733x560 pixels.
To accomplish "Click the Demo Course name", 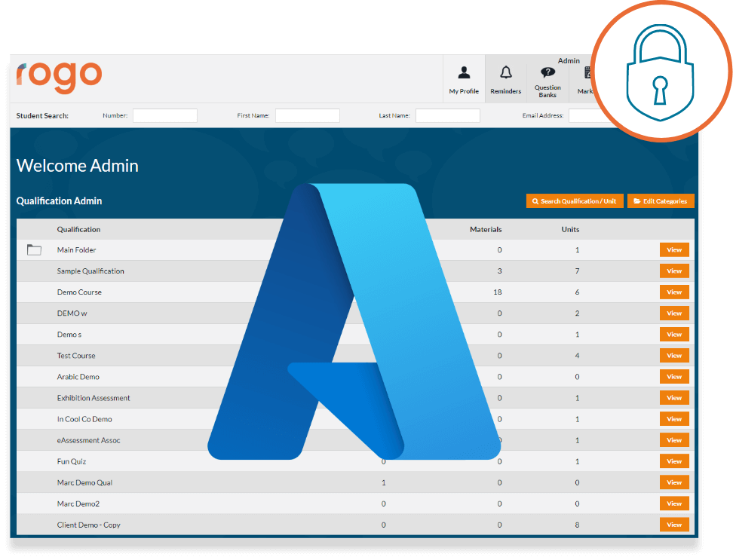I will click(79, 292).
